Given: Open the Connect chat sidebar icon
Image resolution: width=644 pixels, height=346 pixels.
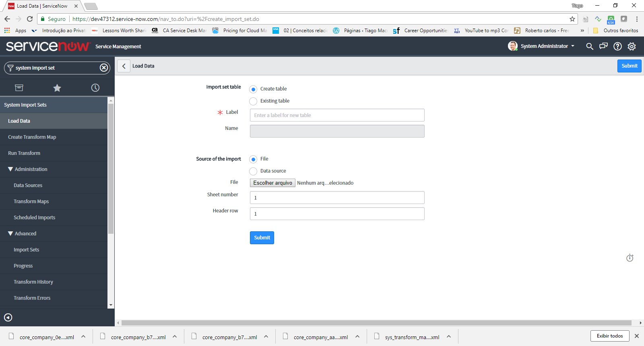Looking at the screenshot, I should coord(603,46).
